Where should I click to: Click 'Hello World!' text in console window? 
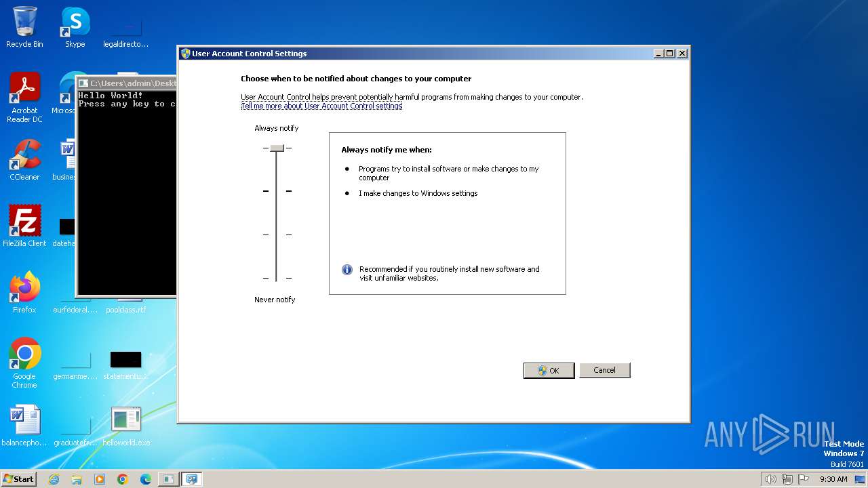111,96
